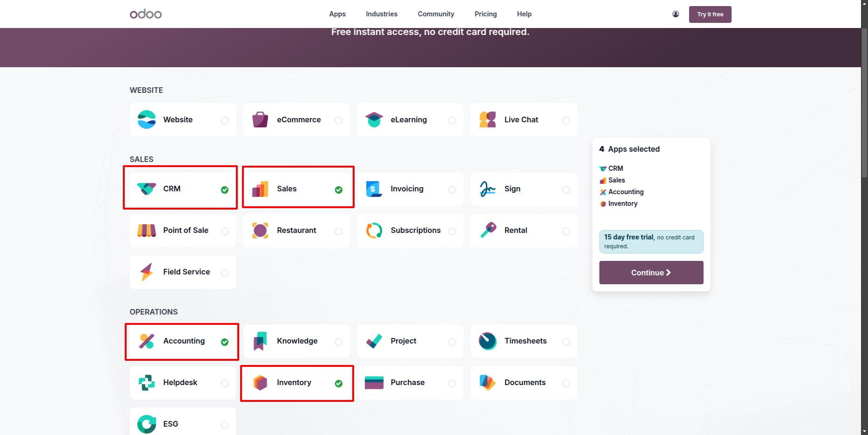The image size is (868, 435).
Task: Select the Invoicing app radio circle
Action: [x=452, y=189]
